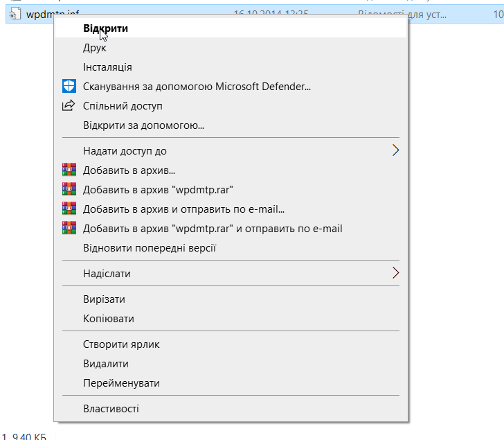Click the wpdmtp.inf file icon
This screenshot has height=440, width=504.
pos(15,14)
